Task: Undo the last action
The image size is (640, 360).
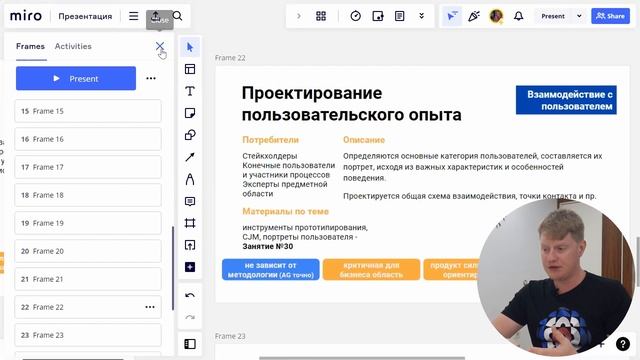Action: click(190, 295)
